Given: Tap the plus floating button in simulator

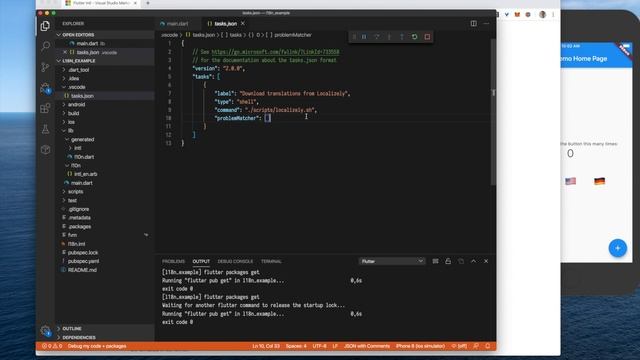Looking at the screenshot, I should coord(618,248).
